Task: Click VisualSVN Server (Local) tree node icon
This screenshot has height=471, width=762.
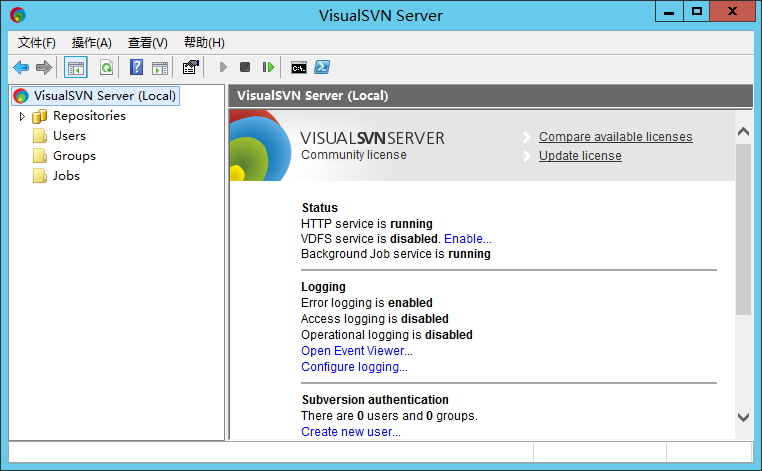Action: point(21,96)
